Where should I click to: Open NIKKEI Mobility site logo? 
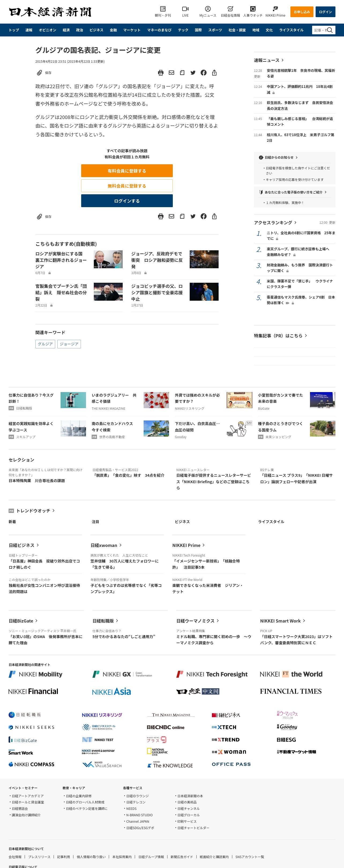[35, 674]
